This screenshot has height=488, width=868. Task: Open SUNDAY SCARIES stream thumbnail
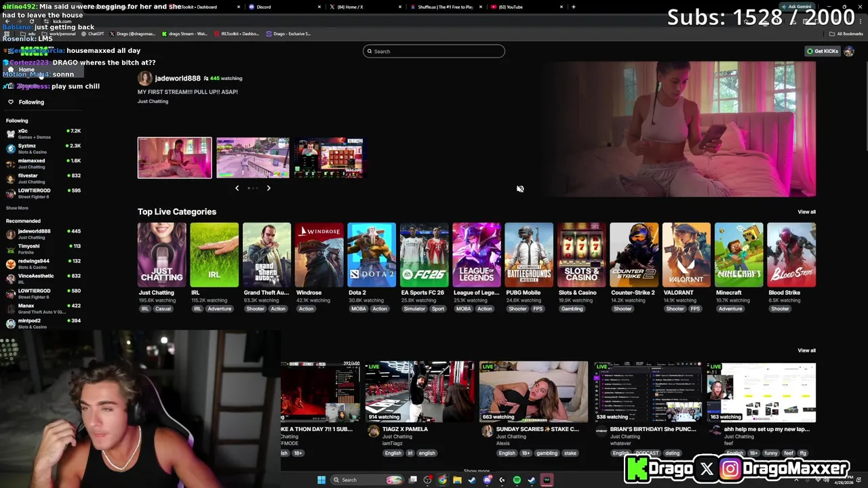coord(533,392)
